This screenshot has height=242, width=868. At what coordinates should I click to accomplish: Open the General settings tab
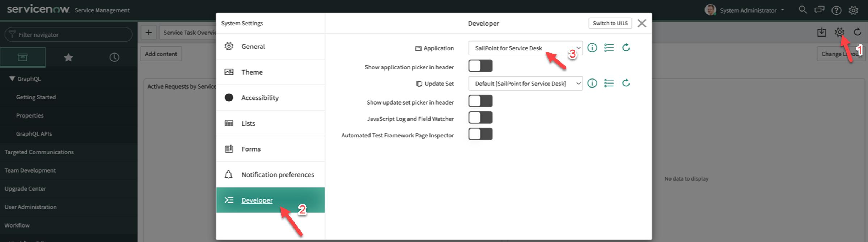pos(270,46)
